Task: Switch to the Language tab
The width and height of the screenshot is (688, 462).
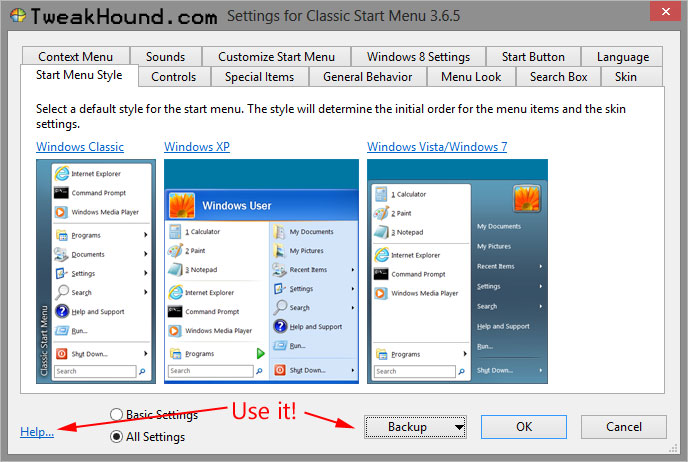Action: click(623, 57)
